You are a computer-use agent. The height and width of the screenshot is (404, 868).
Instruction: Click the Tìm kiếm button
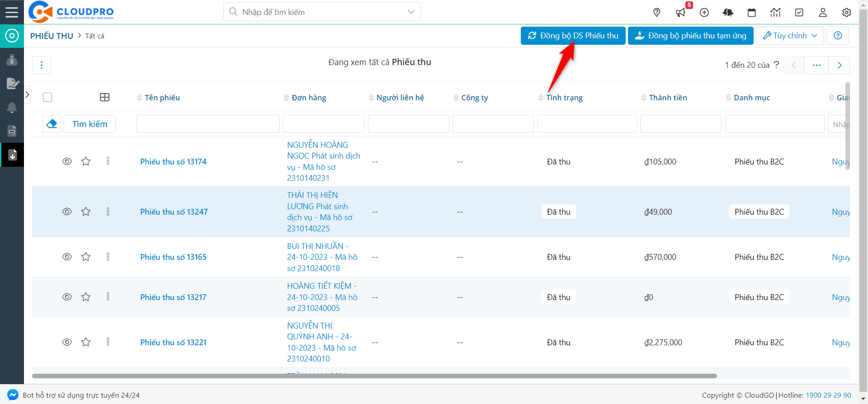point(90,124)
